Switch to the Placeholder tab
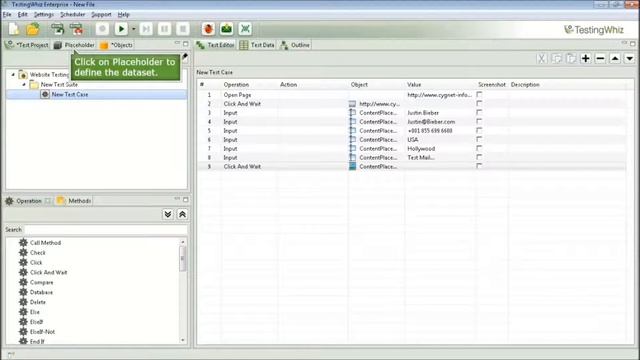This screenshot has height=360, width=640. coord(74,45)
